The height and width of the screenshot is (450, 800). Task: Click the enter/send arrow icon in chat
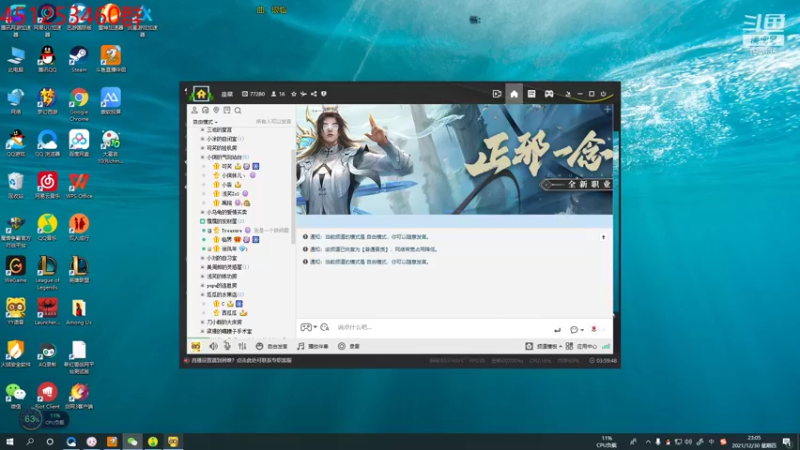coord(557,330)
